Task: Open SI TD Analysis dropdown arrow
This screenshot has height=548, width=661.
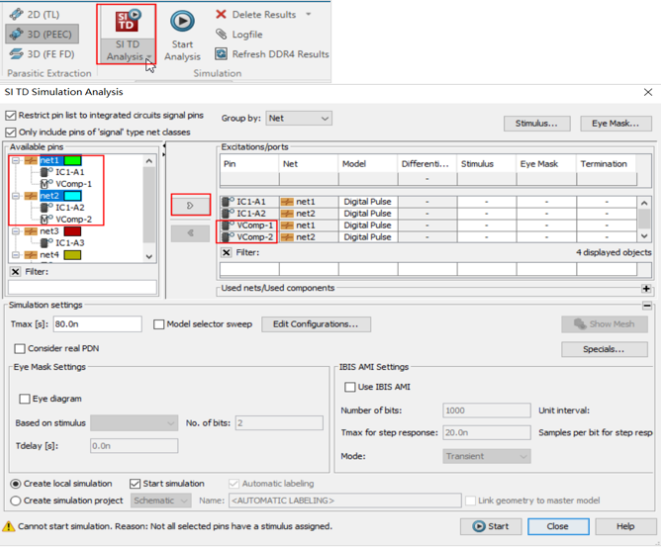Action: [x=149, y=57]
